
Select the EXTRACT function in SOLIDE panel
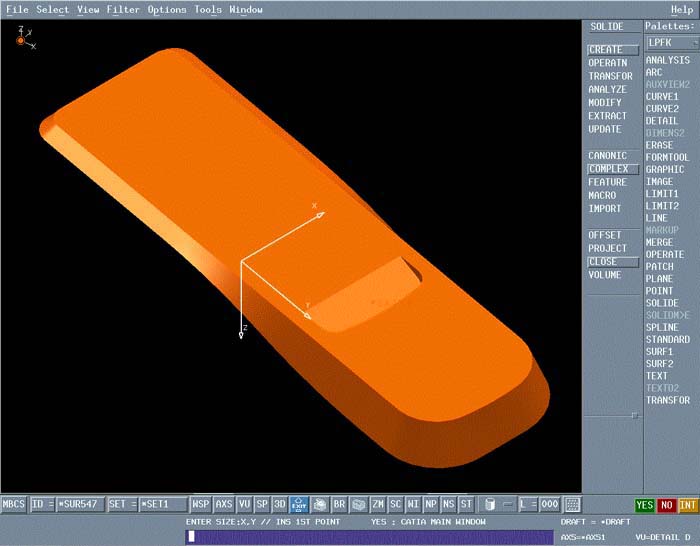607,116
